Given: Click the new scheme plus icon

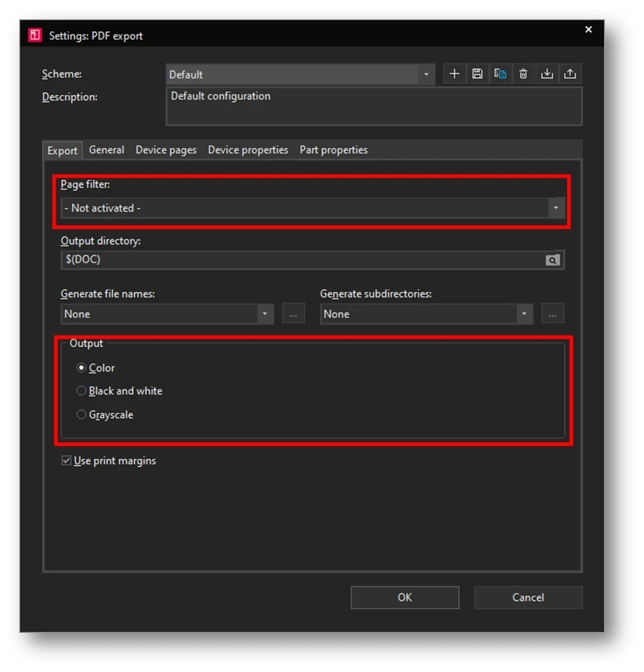Looking at the screenshot, I should (454, 74).
